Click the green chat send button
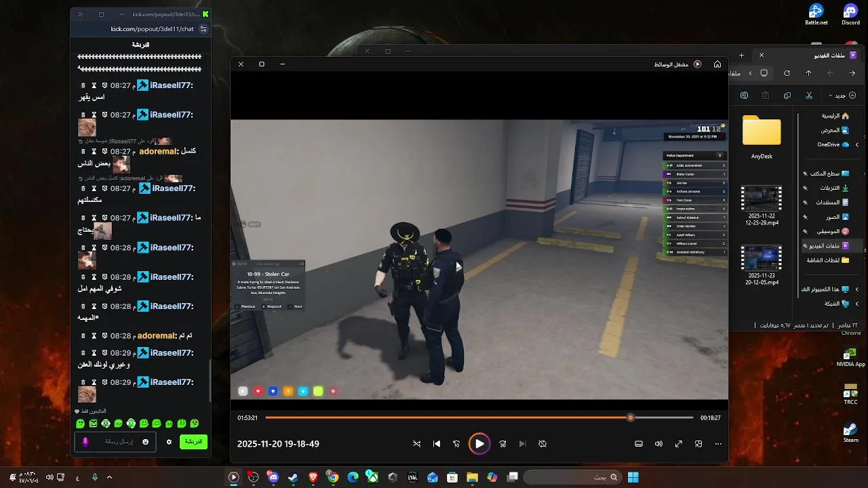 click(x=193, y=442)
